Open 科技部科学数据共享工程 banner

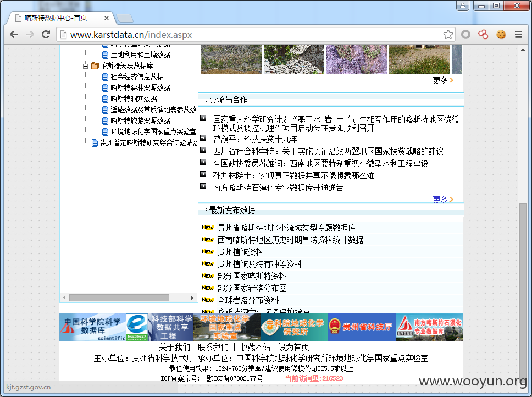(160, 327)
